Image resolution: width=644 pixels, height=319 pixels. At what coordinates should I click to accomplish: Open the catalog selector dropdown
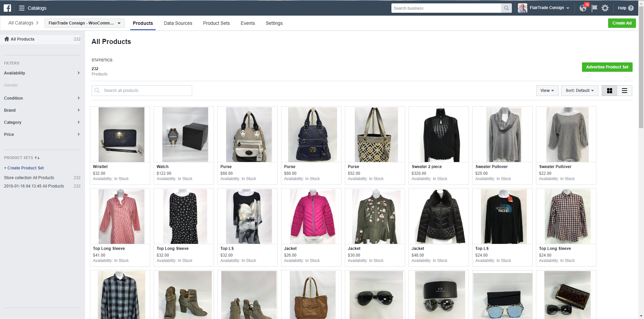point(85,23)
